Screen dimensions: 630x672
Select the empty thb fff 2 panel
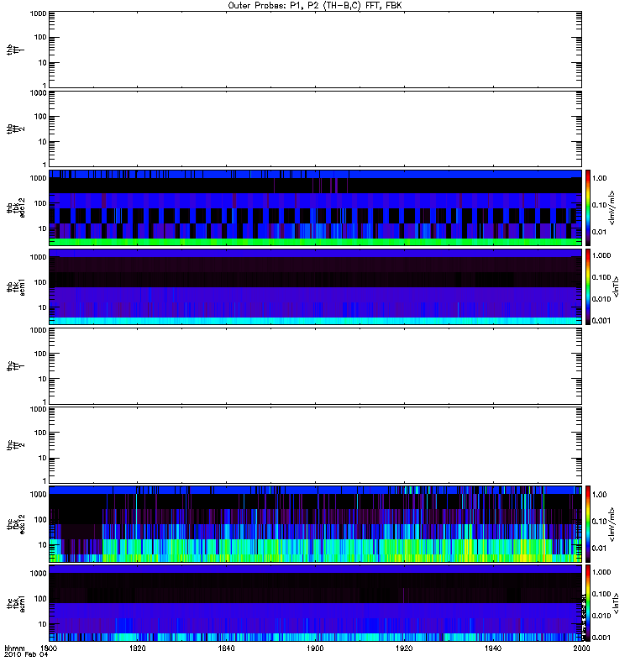[x=315, y=129]
